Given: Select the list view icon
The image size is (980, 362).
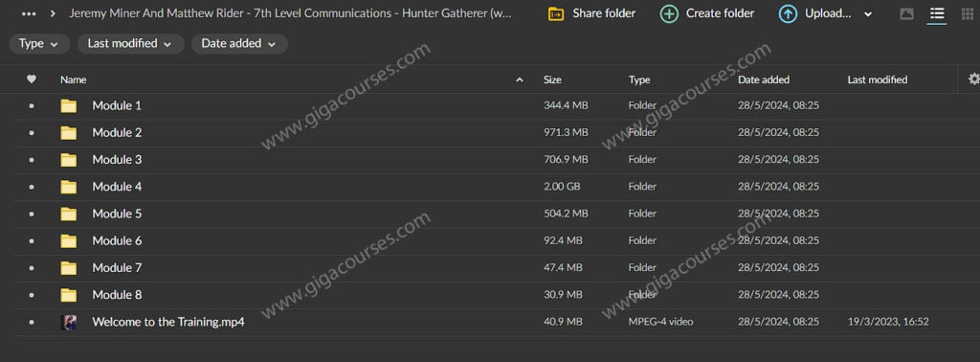Looking at the screenshot, I should (x=936, y=13).
